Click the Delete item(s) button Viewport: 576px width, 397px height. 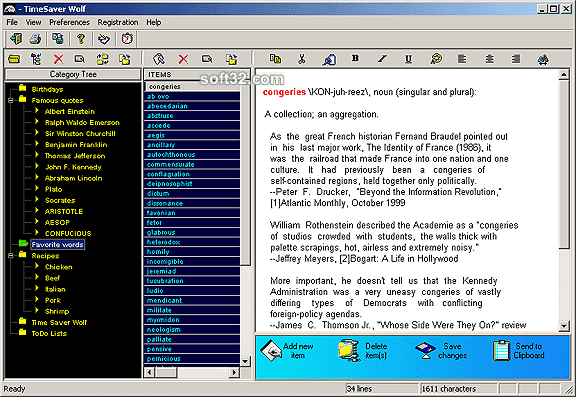tap(363, 351)
